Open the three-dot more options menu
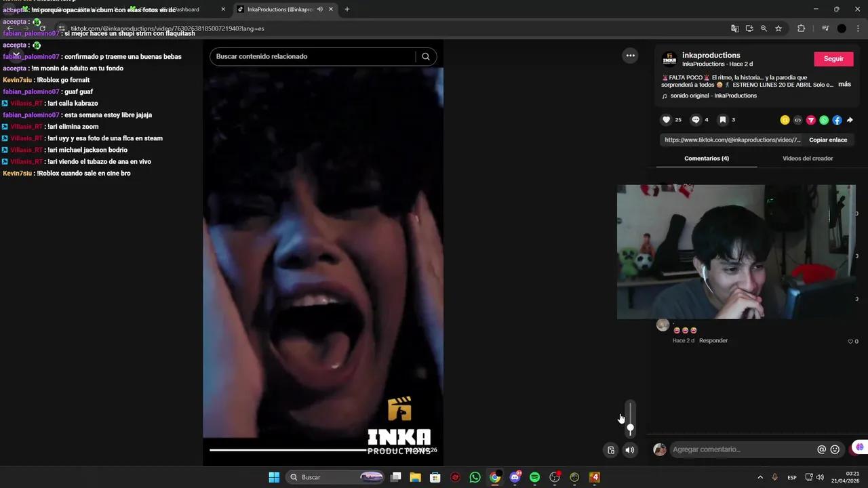 630,55
